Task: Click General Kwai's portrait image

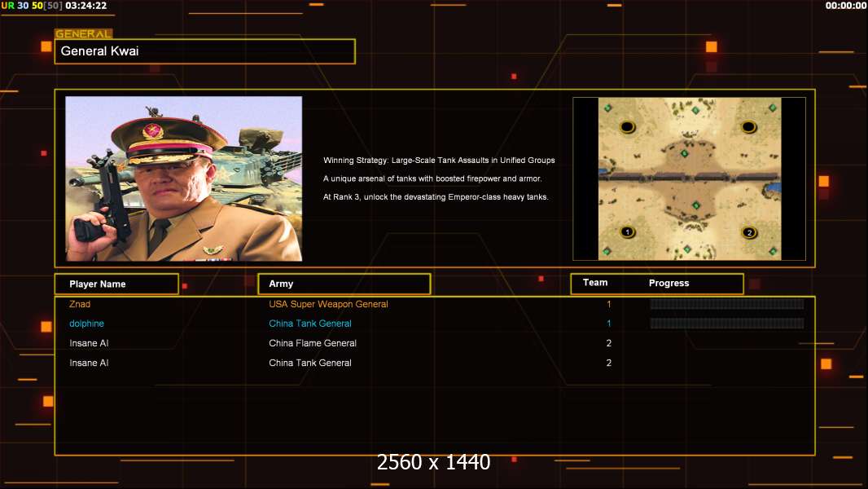Action: pyautogui.click(x=183, y=178)
